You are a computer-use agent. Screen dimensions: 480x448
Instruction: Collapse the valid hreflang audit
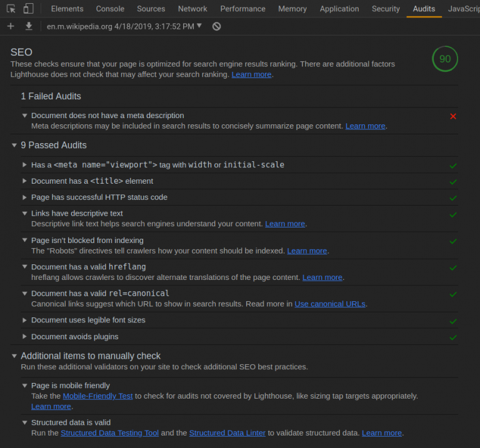(25, 267)
